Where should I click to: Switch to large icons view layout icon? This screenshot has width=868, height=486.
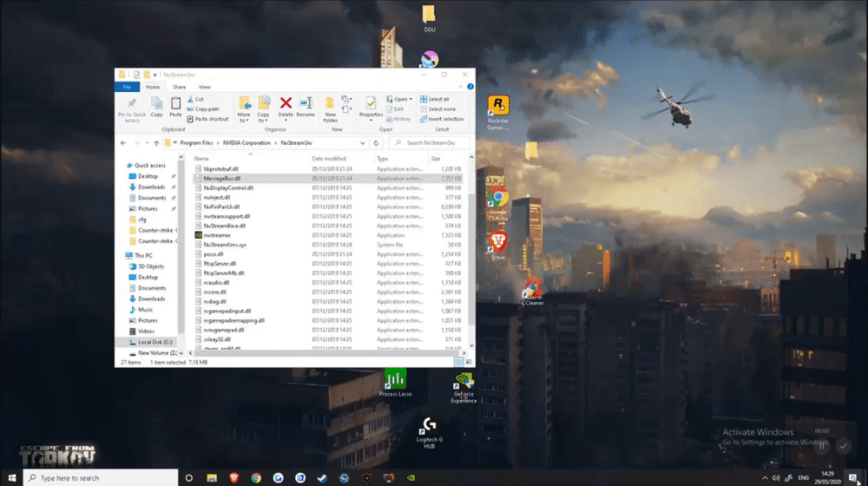pyautogui.click(x=469, y=362)
